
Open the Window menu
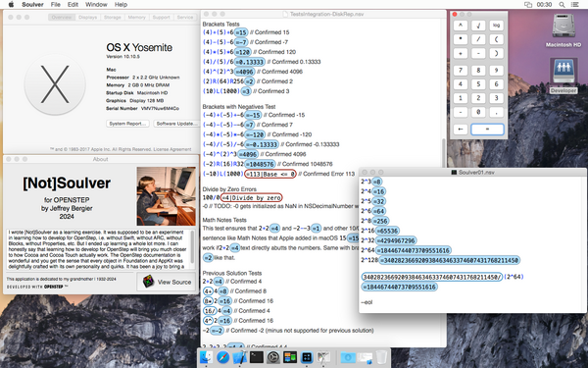(x=96, y=5)
